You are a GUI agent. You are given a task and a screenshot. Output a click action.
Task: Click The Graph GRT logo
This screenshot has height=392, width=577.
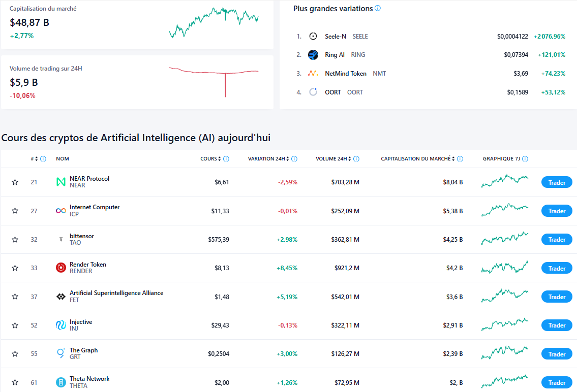61,353
